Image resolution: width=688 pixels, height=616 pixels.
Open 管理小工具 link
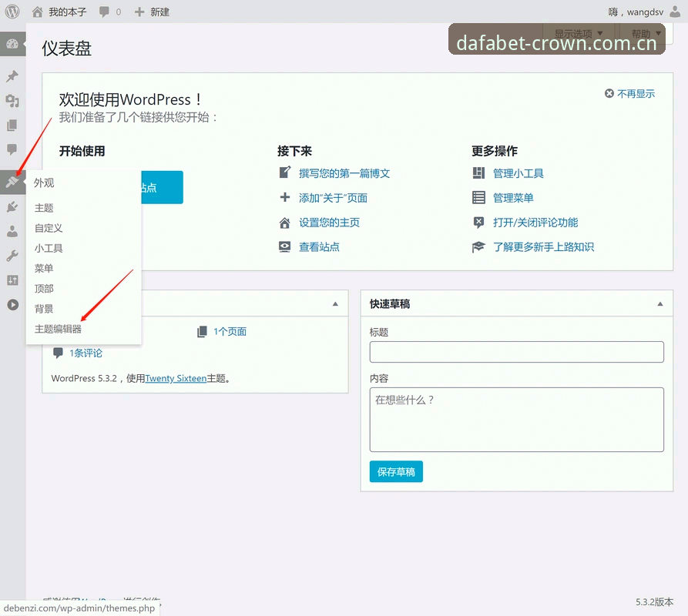pyautogui.click(x=519, y=173)
